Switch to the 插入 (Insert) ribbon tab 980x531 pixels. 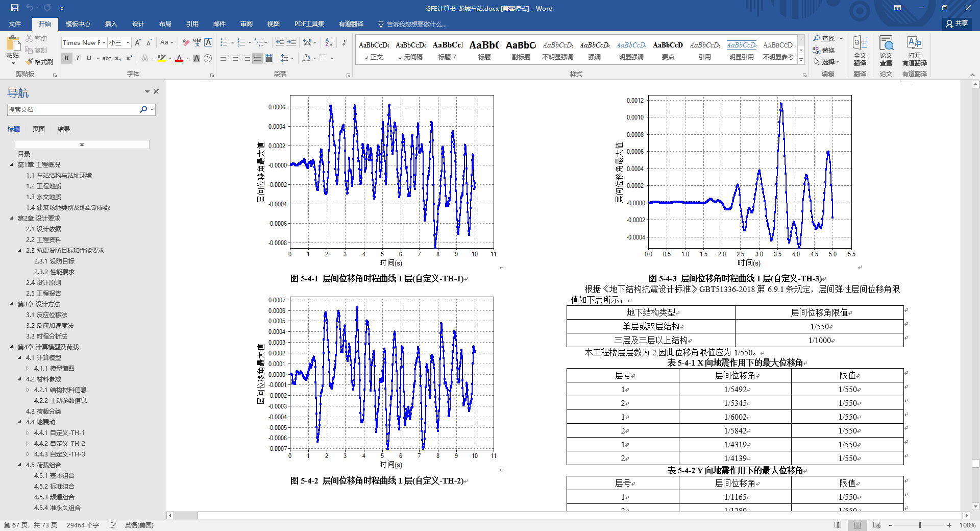[111, 23]
